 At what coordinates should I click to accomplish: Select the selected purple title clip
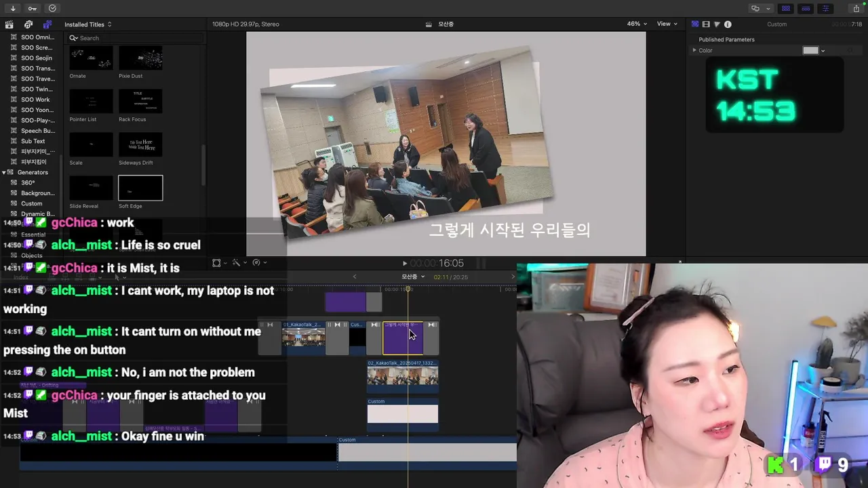tap(403, 338)
